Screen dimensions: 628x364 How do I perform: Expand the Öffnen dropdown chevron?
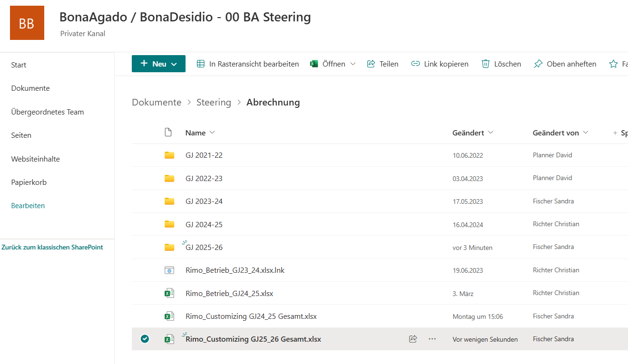(353, 64)
